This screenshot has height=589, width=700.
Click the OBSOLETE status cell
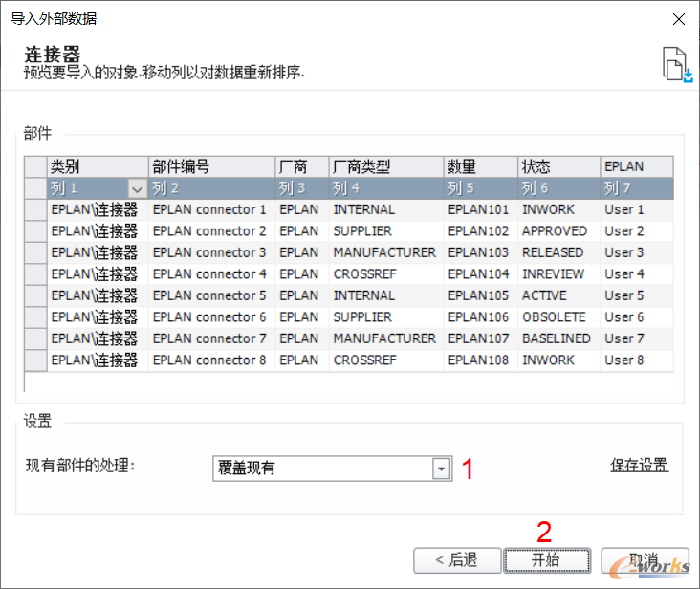pyautogui.click(x=558, y=317)
